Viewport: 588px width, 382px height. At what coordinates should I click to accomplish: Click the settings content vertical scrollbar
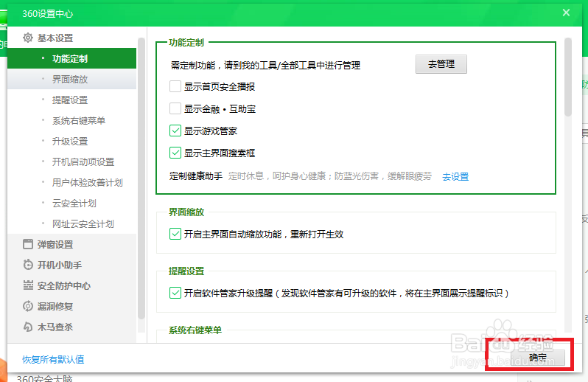(568, 77)
